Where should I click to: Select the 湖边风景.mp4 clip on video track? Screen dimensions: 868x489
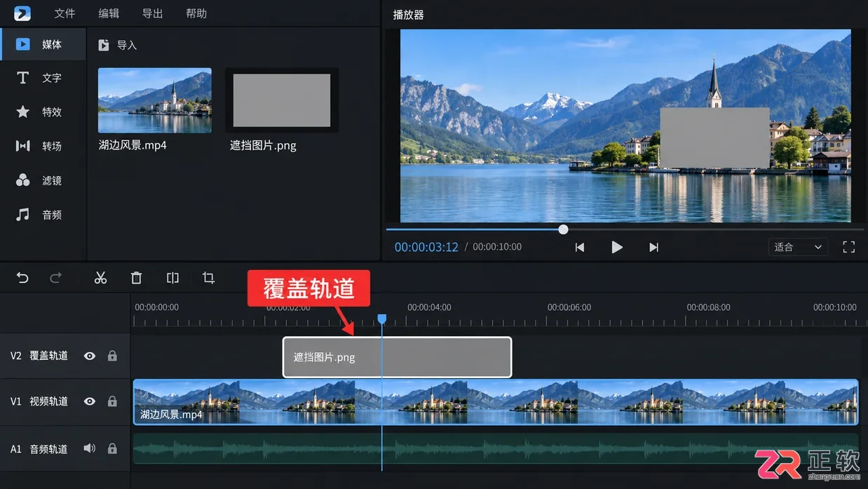tap(496, 402)
